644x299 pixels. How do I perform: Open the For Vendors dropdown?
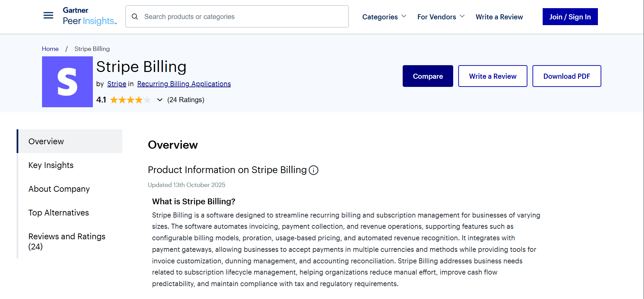tap(441, 17)
